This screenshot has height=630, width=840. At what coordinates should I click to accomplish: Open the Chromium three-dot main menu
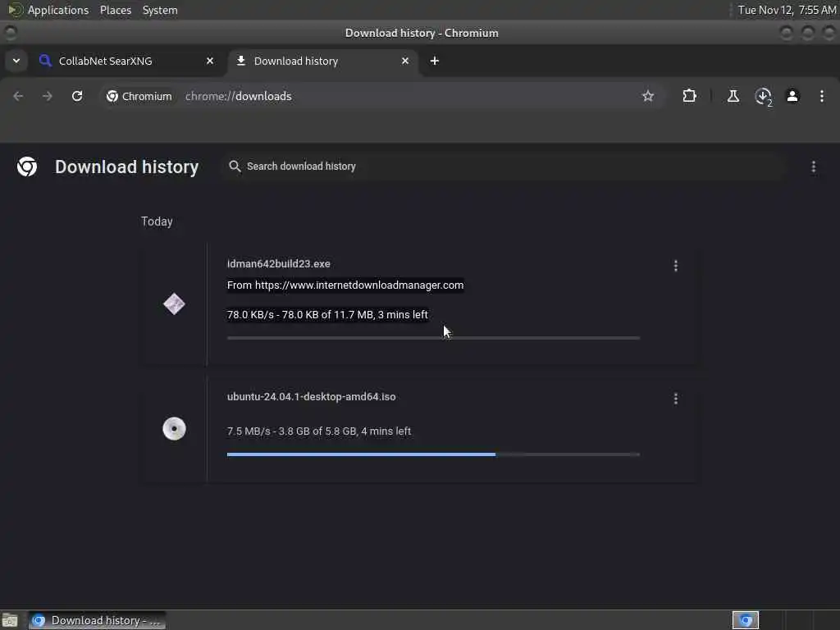[x=822, y=97]
